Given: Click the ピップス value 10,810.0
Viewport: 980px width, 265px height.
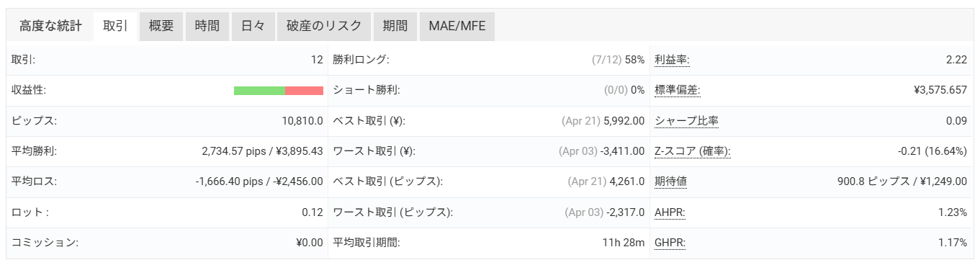Looking at the screenshot, I should pyautogui.click(x=303, y=121).
